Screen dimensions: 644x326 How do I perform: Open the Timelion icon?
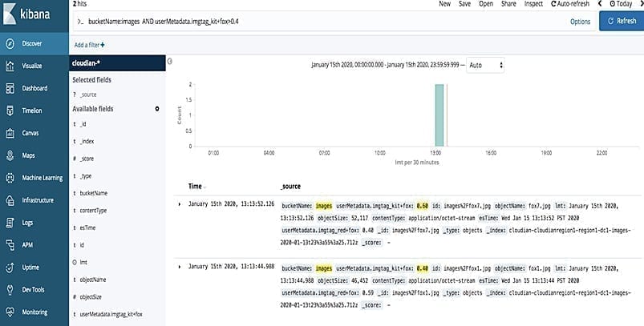click(x=10, y=111)
